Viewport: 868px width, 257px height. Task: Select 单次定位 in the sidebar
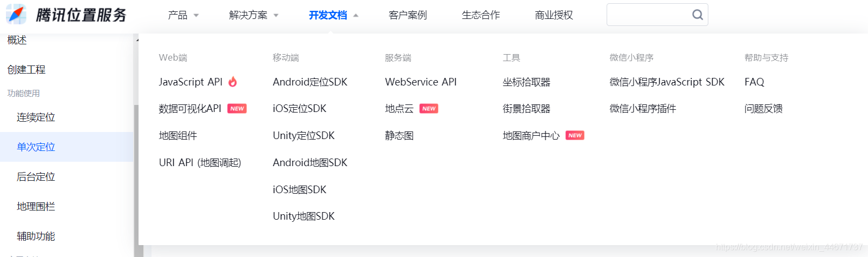(x=67, y=147)
